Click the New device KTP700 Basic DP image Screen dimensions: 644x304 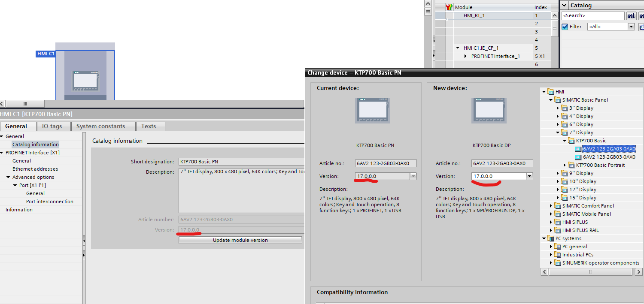point(489,110)
